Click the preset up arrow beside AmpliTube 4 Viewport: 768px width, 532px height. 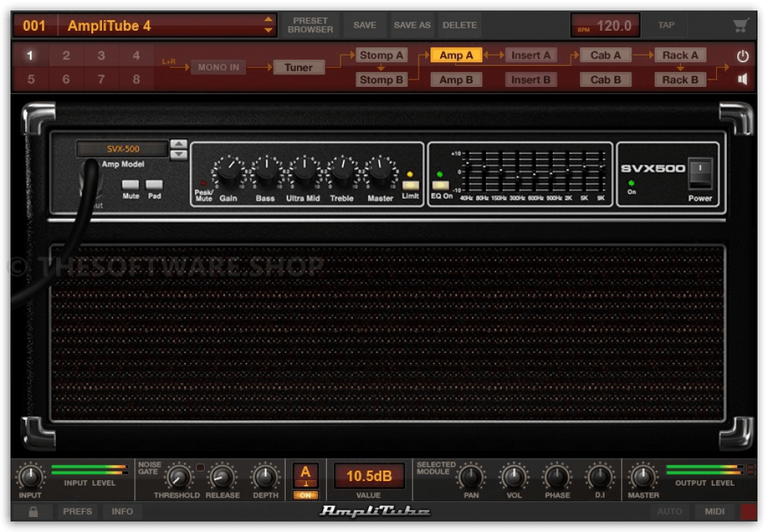(x=268, y=20)
